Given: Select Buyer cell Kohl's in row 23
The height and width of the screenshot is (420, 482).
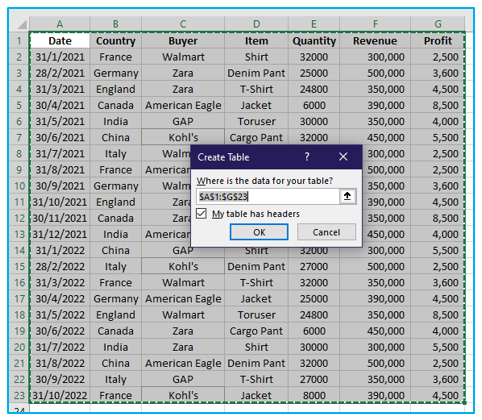Looking at the screenshot, I should click(x=183, y=395).
